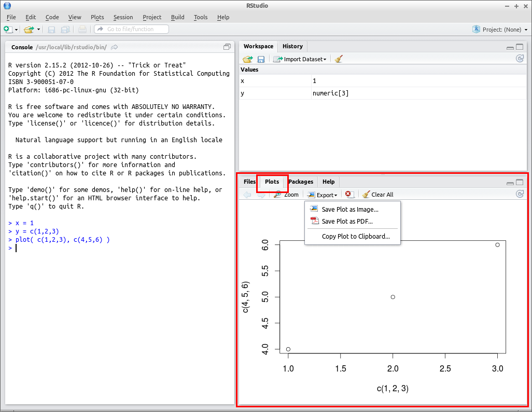Open the File menu
Viewport: 532px width, 412px height.
11,17
